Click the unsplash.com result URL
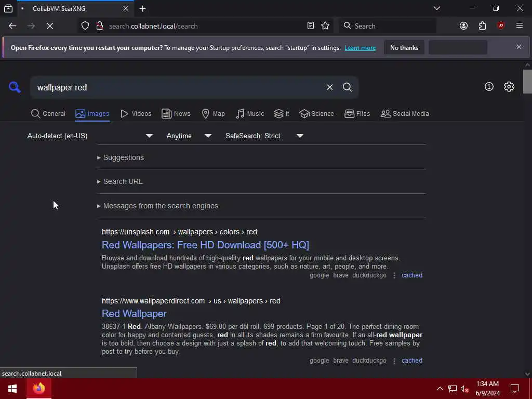The image size is (532, 399). (x=179, y=232)
